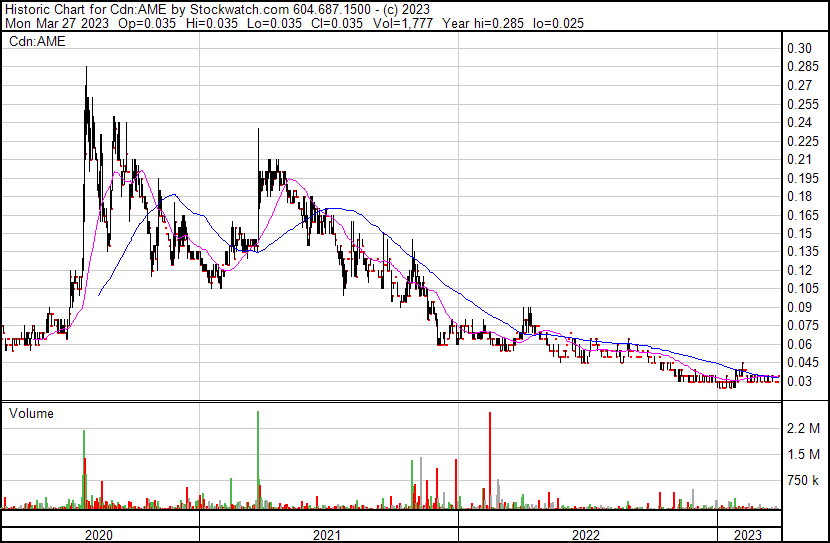Image resolution: width=830 pixels, height=543 pixels.
Task: Click the tallest green volume bar in 2021
Action: pyautogui.click(x=258, y=460)
